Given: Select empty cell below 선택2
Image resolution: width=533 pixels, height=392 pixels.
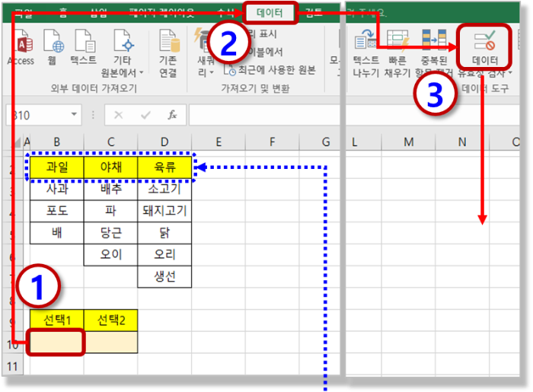Looking at the screenshot, I should 111,342.
